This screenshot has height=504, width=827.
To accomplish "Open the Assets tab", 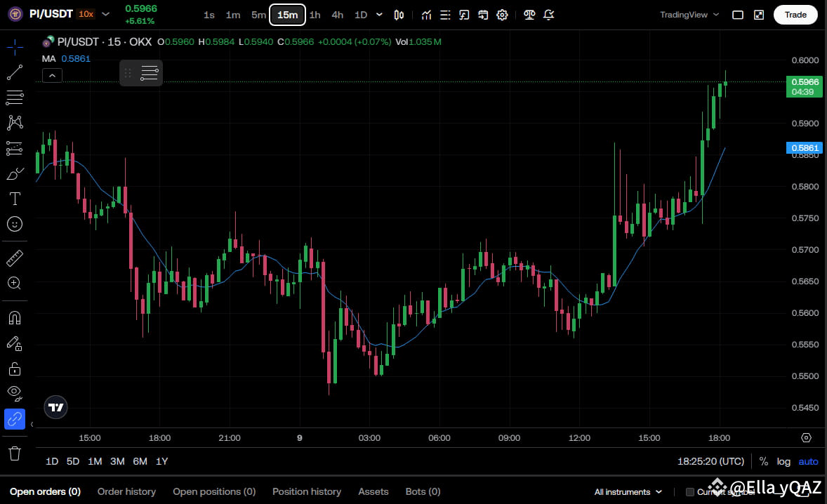I will [373, 491].
